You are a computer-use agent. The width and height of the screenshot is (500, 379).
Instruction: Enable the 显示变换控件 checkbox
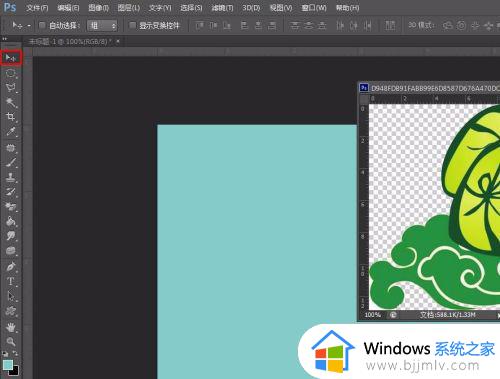133,25
